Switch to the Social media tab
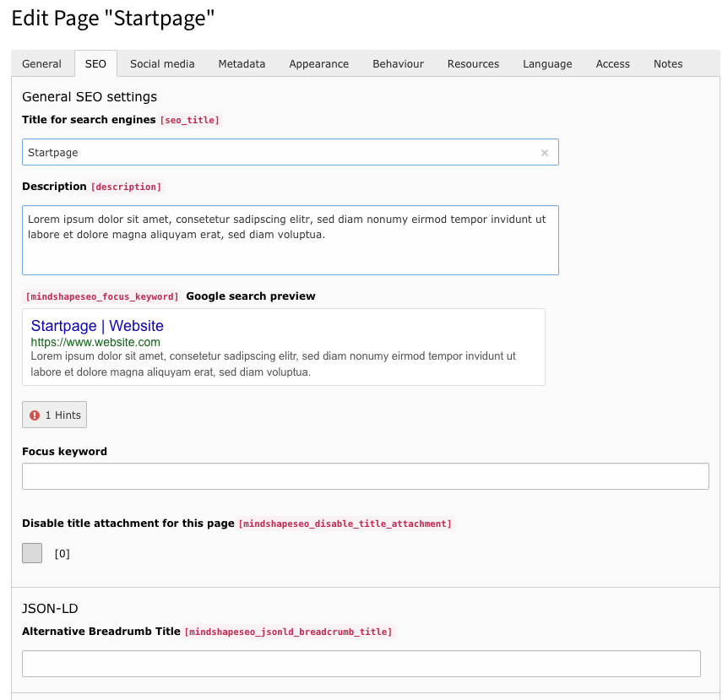The width and height of the screenshot is (728, 700). (x=162, y=63)
